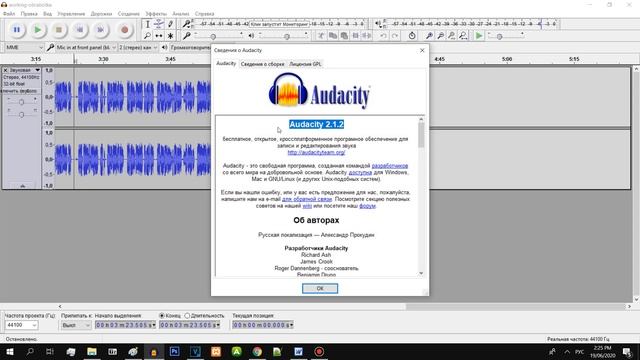Switch to the GPL License tab
This screenshot has width=640, height=360.
(x=305, y=64)
